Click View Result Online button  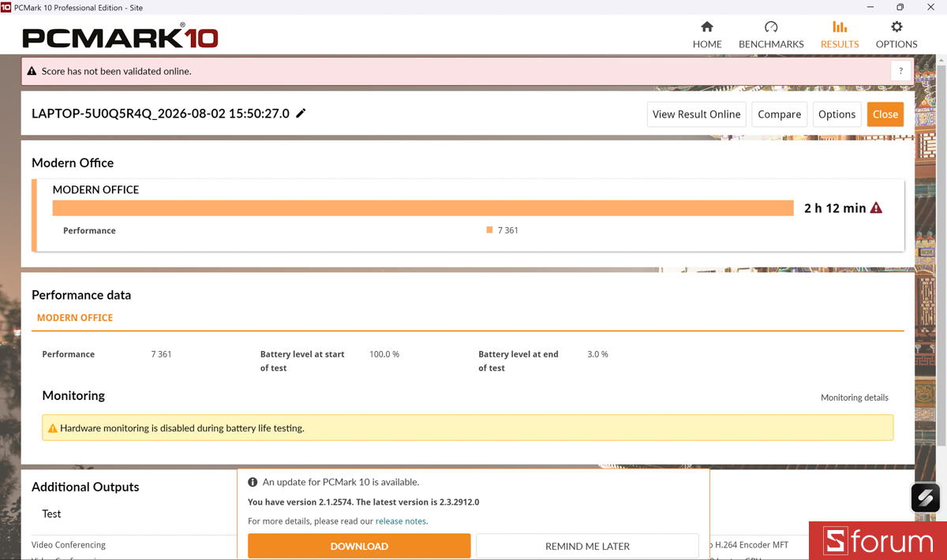[x=696, y=114]
